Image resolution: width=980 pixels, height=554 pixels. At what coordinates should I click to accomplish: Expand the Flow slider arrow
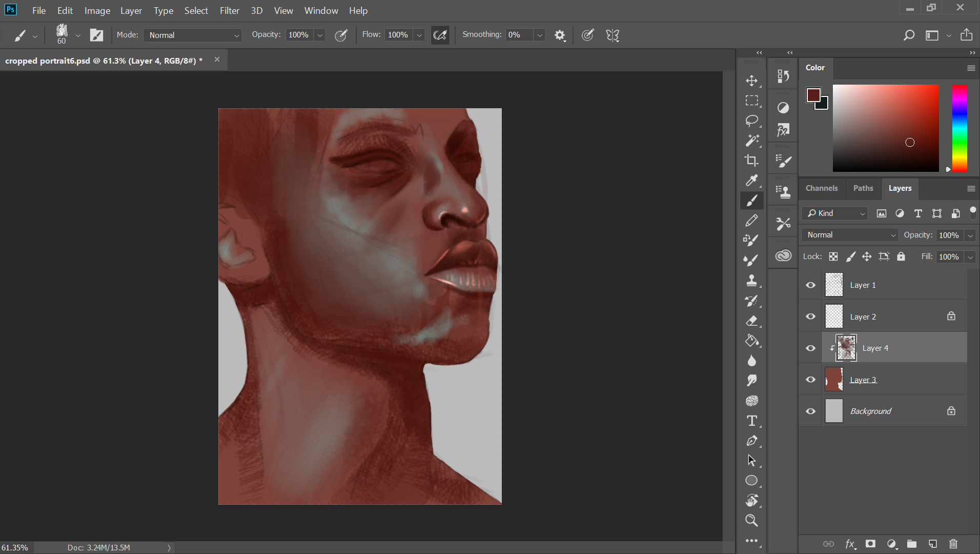419,35
